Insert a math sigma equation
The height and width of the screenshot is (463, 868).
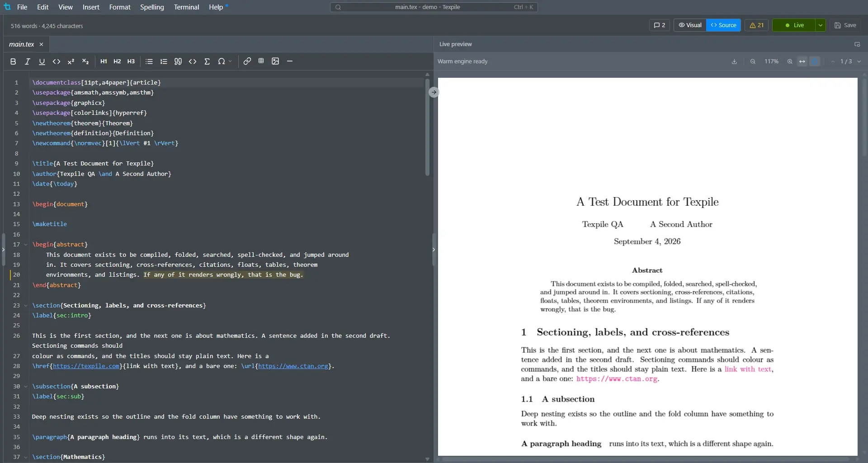[207, 61]
